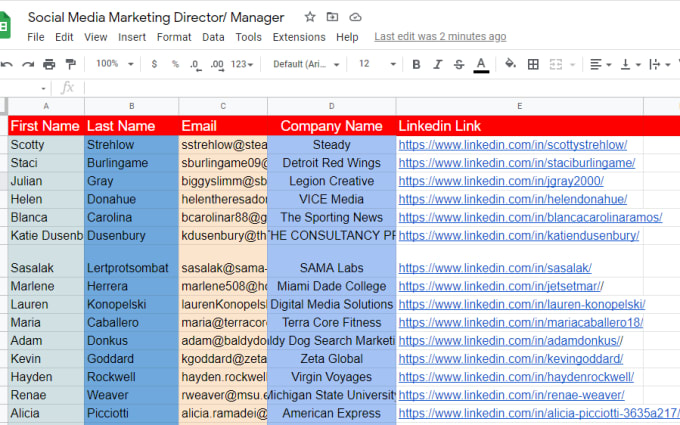Star this spreadsheet document
The image size is (680, 425).
[310, 17]
